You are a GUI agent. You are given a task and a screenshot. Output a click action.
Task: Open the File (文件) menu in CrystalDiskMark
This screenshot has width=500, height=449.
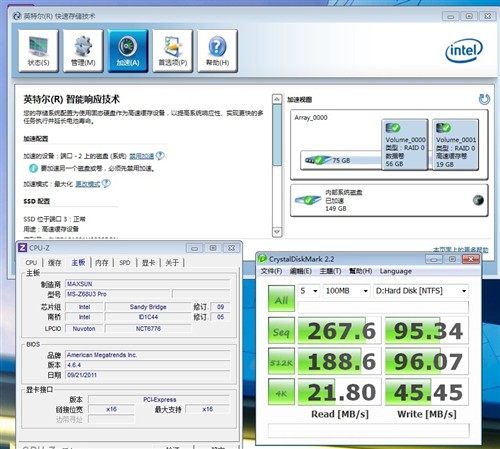(x=271, y=271)
